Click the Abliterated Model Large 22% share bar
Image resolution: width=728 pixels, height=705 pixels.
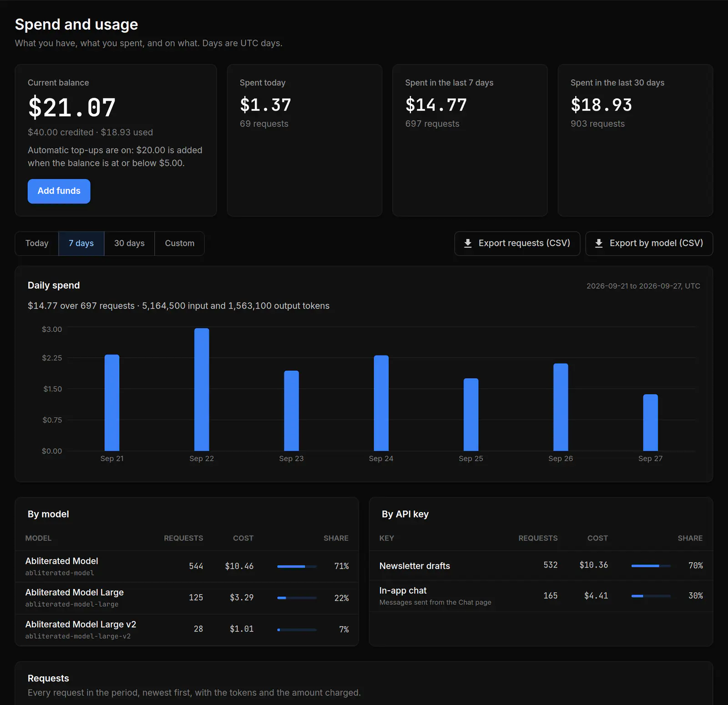(297, 598)
